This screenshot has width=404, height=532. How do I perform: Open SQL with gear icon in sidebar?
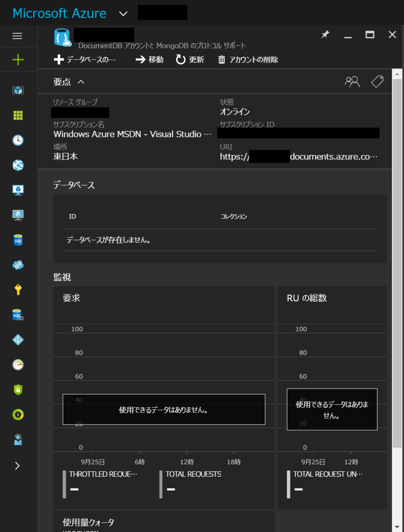(18, 315)
